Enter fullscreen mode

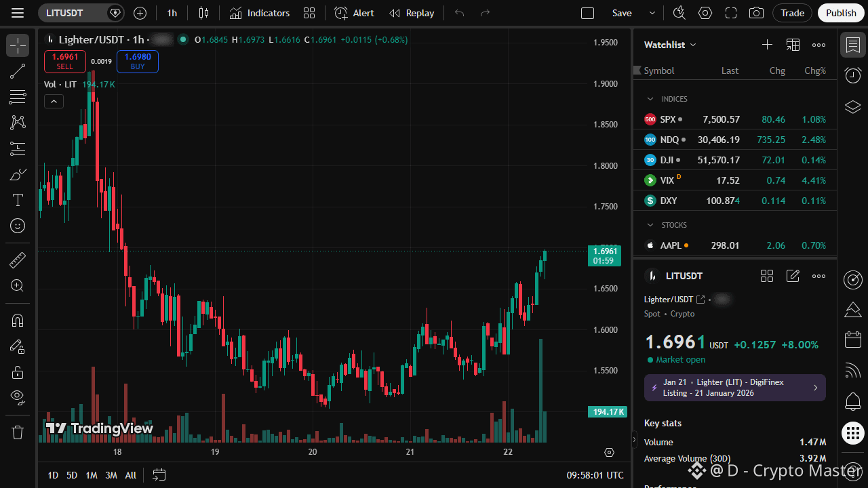click(731, 13)
